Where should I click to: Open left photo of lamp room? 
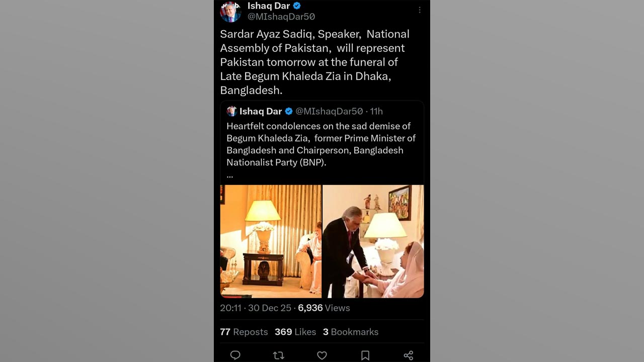coord(271,241)
